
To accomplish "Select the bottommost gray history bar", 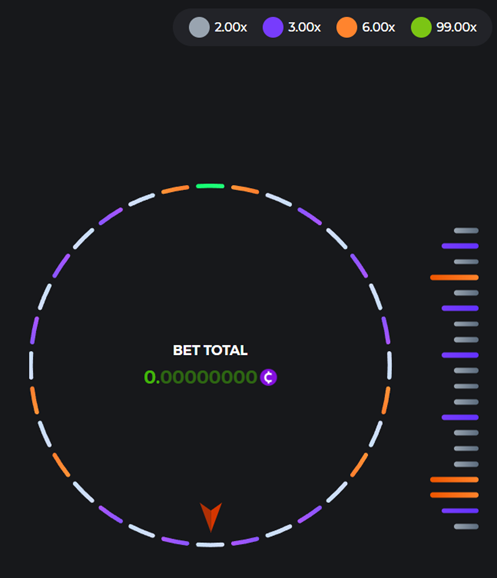I will (x=466, y=526).
